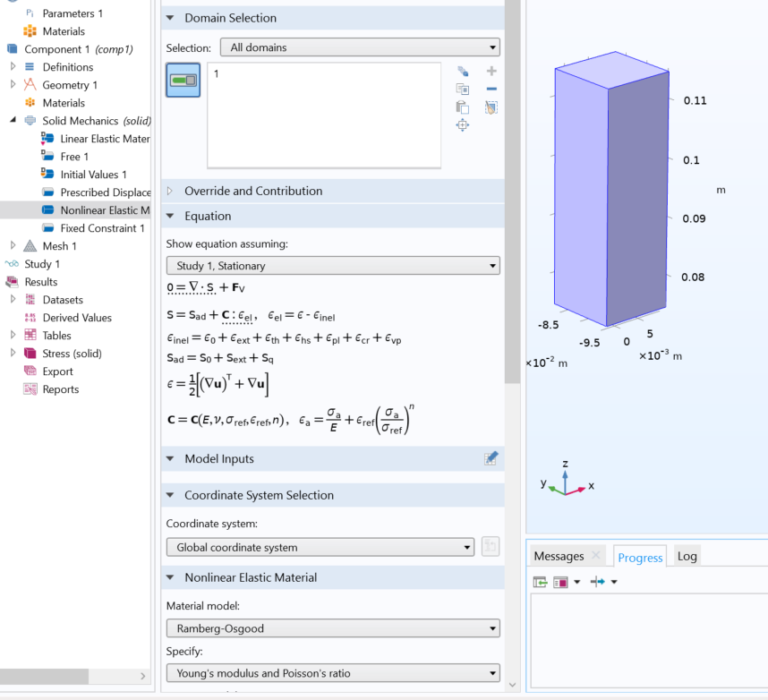Click the 3D block geometry in Graphics
The width and height of the screenshot is (768, 700).
click(x=611, y=189)
